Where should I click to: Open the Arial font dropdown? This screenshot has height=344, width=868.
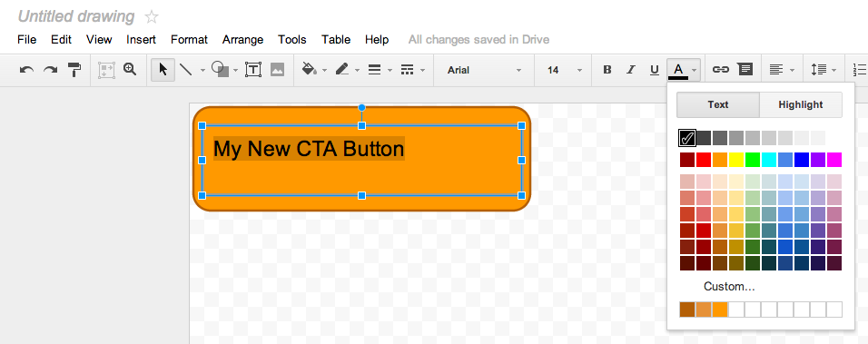point(484,70)
